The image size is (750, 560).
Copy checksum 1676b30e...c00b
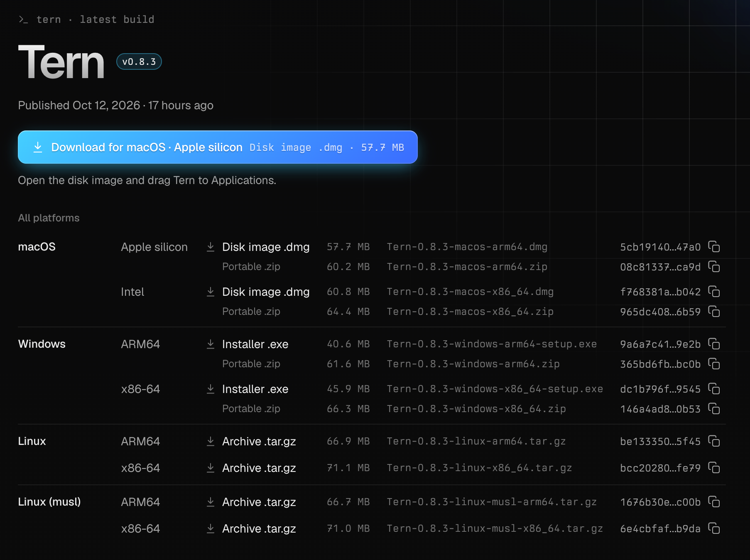pyautogui.click(x=714, y=502)
